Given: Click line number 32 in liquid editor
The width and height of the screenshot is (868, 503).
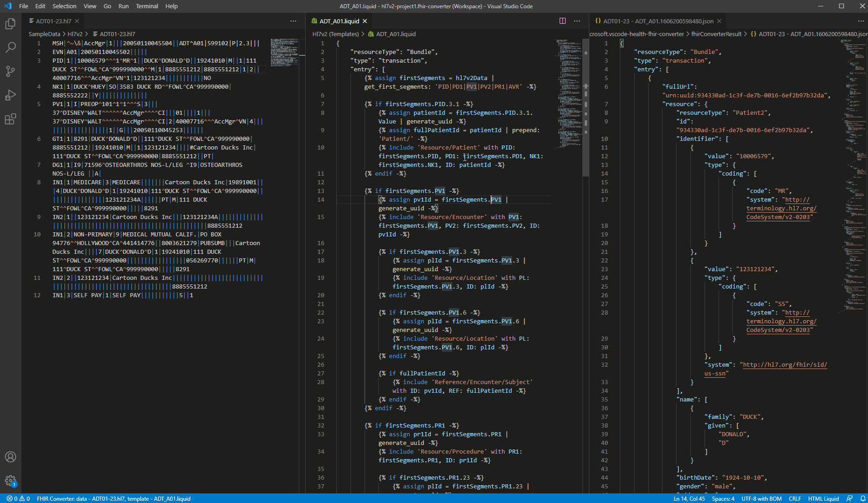Looking at the screenshot, I should 321,425.
